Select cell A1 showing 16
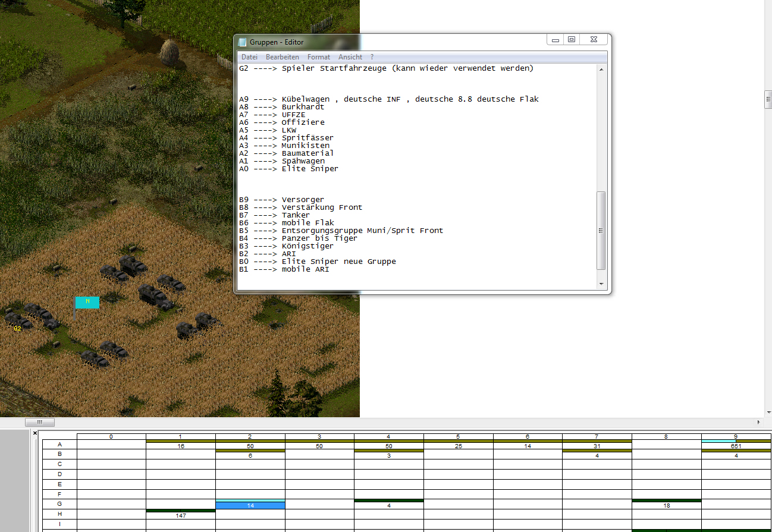Viewport: 772px width, 532px height. pos(181,445)
